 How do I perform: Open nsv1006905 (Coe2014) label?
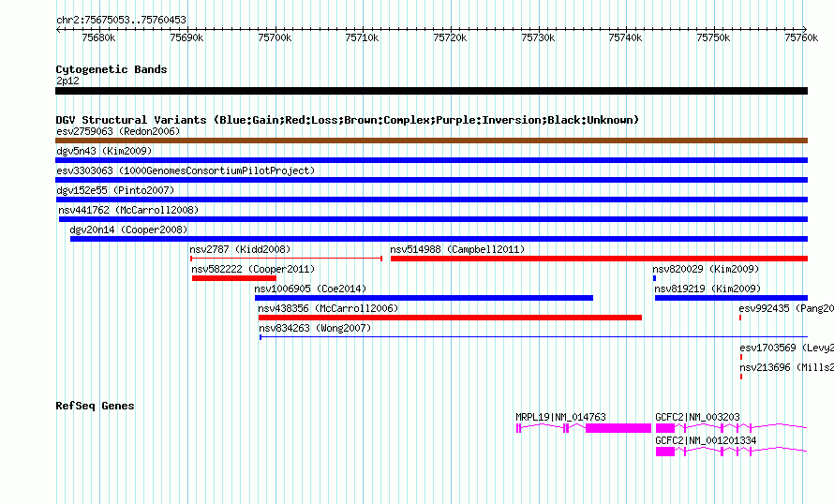(x=310, y=289)
